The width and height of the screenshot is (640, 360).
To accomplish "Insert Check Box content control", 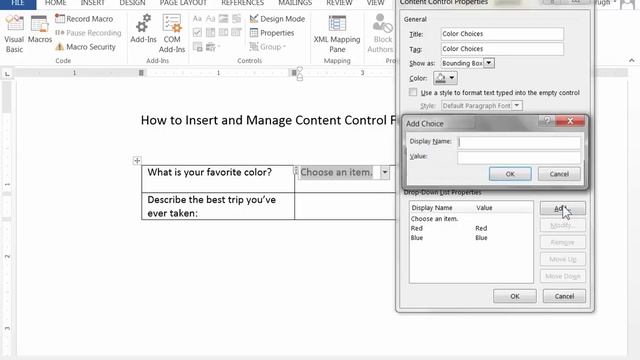I will click(x=197, y=33).
